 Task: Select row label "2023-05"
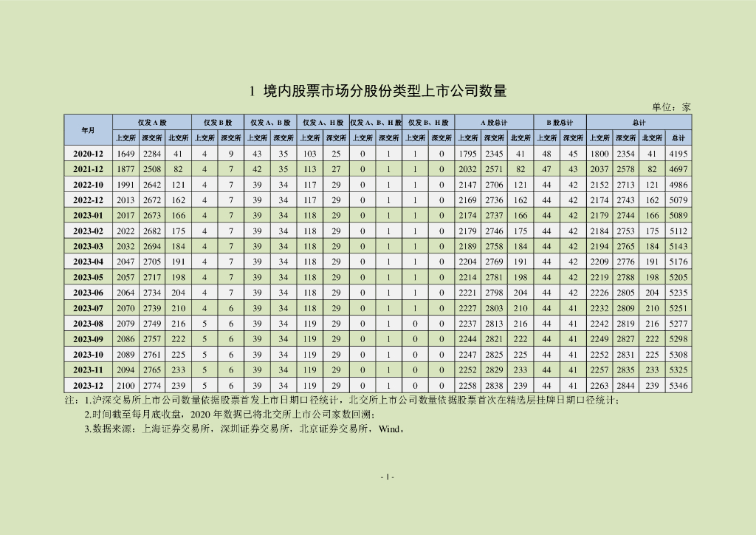89,277
